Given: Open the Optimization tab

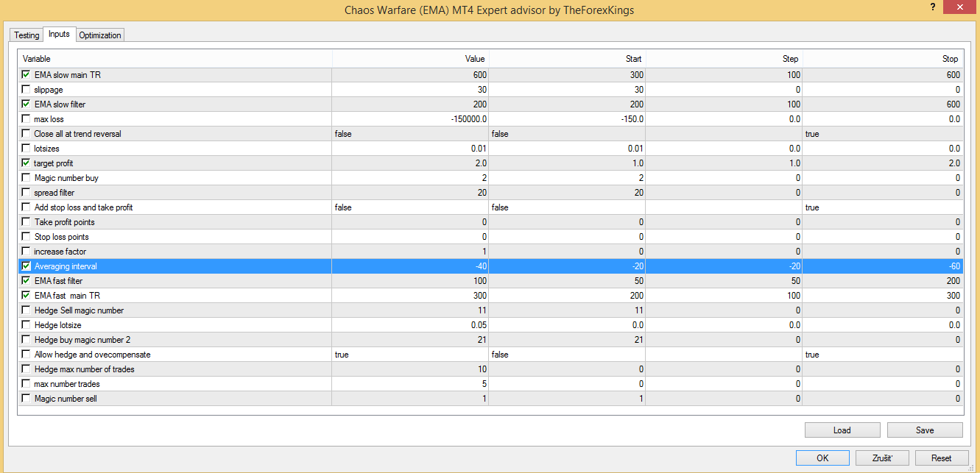Looking at the screenshot, I should point(100,35).
